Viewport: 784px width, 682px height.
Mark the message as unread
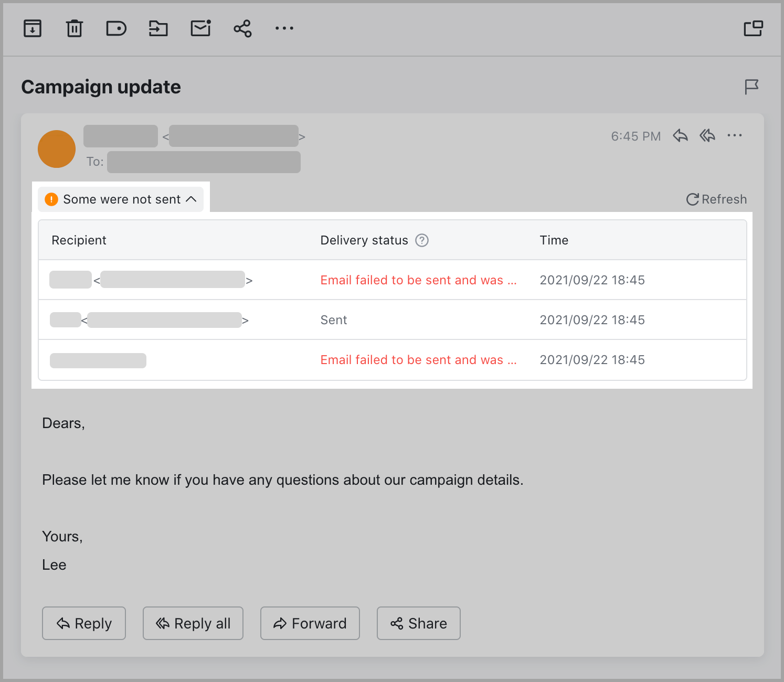click(200, 29)
